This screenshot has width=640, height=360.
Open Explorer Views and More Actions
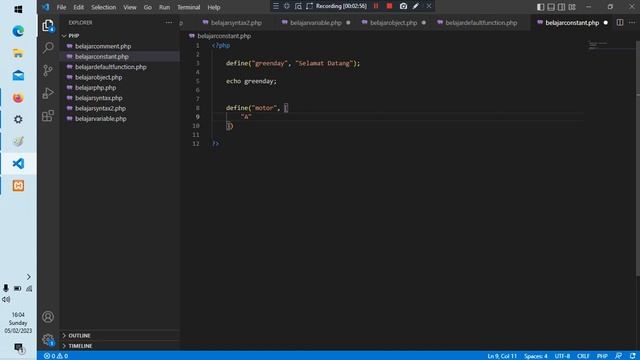click(169, 23)
